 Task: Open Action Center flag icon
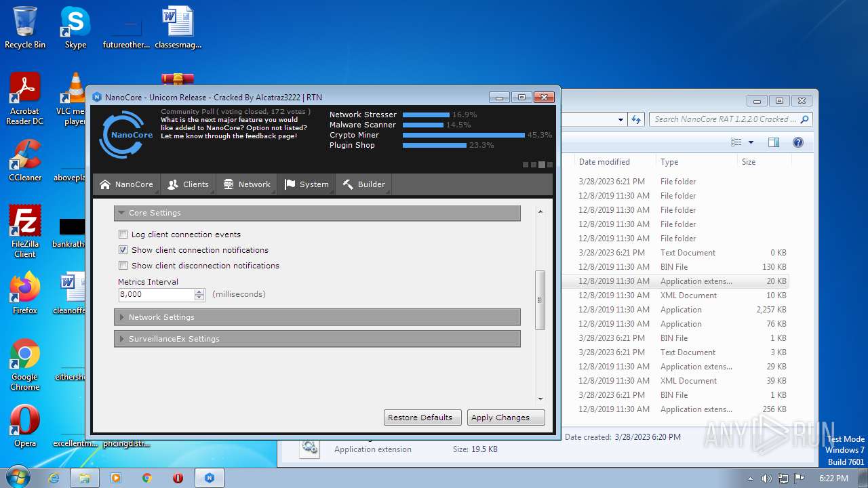[800, 478]
